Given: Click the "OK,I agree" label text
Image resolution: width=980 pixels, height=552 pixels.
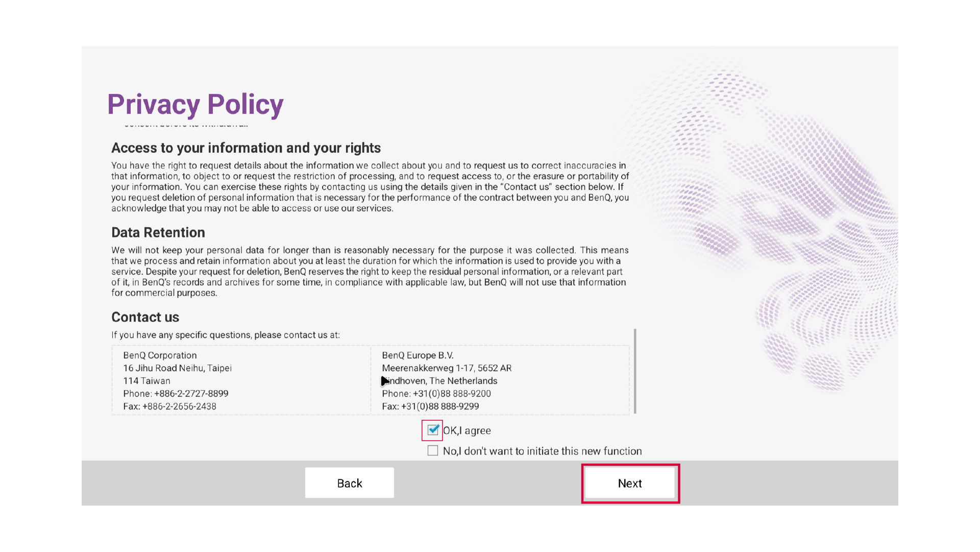Looking at the screenshot, I should (467, 430).
